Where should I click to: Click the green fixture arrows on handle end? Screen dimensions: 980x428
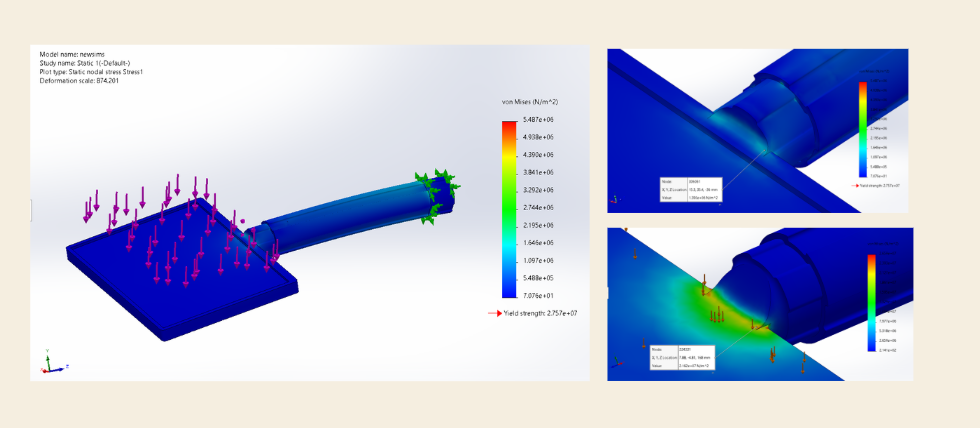pyautogui.click(x=437, y=192)
